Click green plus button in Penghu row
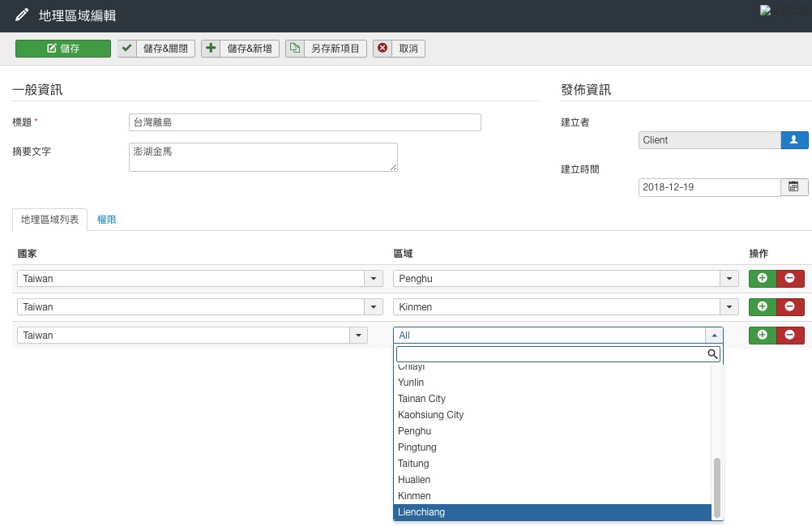 [762, 279]
